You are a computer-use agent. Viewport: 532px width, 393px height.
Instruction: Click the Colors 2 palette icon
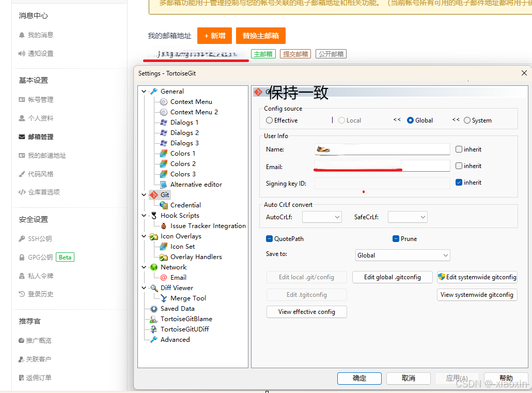click(164, 164)
